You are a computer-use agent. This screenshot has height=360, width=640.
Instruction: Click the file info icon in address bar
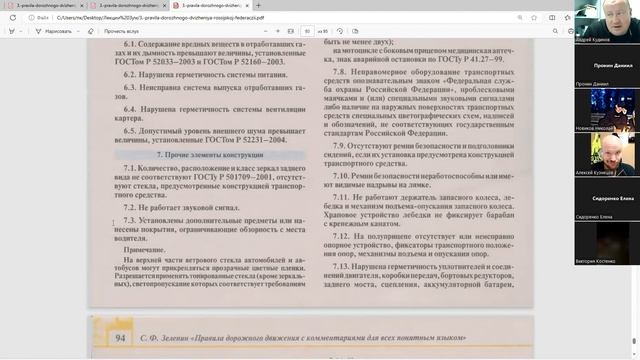[31, 18]
